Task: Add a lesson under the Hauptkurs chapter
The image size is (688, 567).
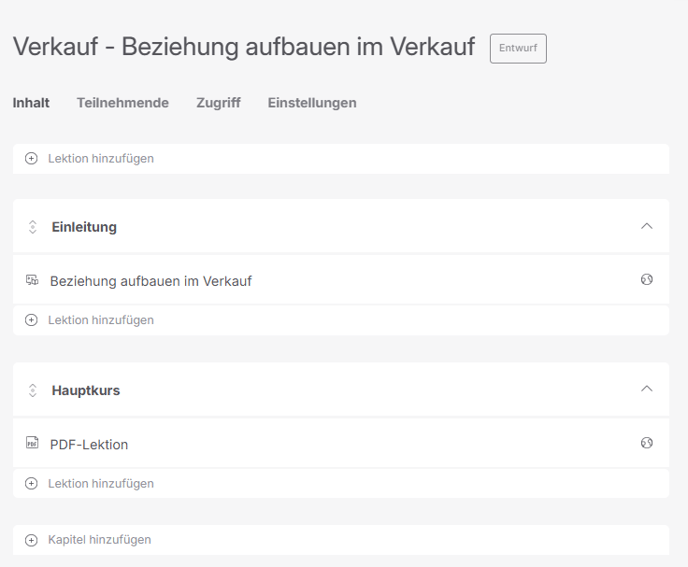Action: point(341,483)
